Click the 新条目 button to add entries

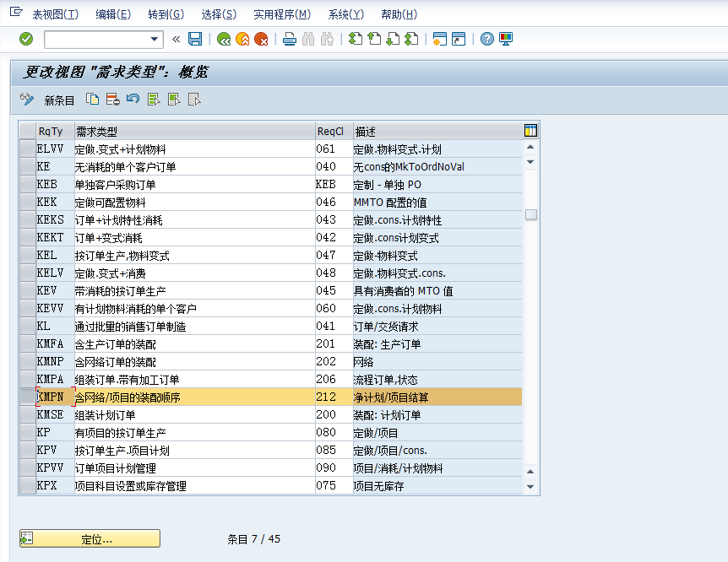pyautogui.click(x=58, y=100)
